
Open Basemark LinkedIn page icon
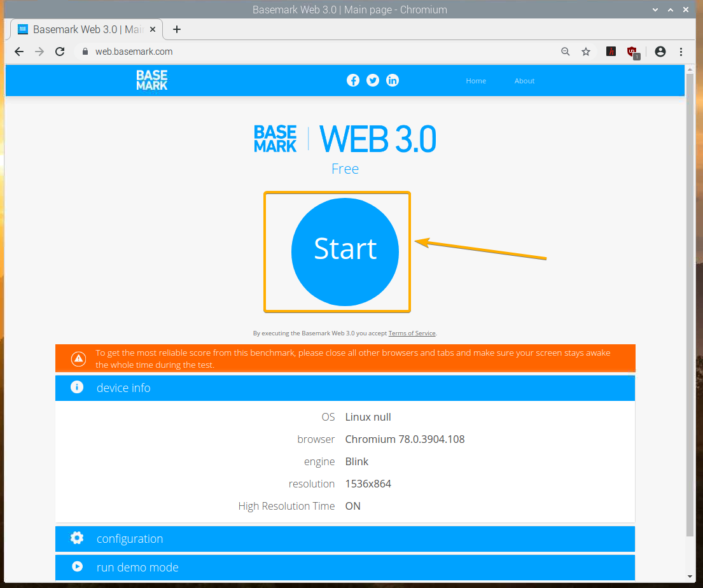393,80
